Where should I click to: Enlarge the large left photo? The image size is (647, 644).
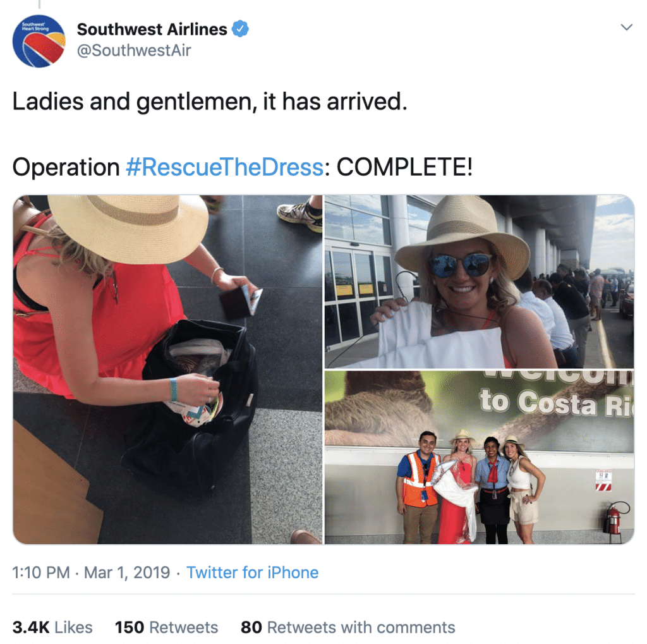(x=167, y=370)
